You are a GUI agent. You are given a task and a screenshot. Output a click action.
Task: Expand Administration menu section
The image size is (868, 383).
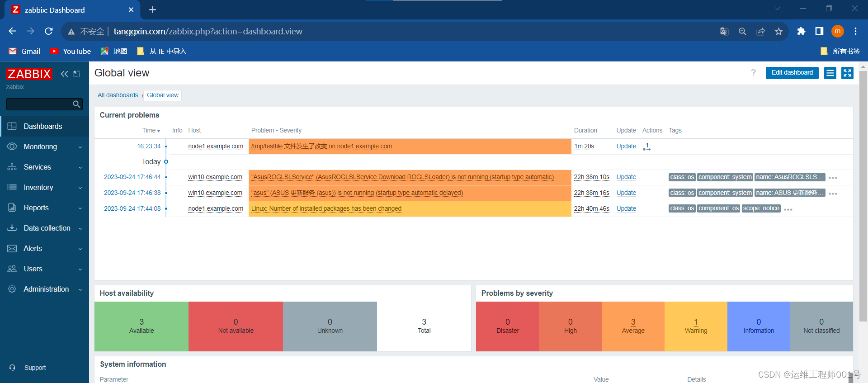point(45,289)
